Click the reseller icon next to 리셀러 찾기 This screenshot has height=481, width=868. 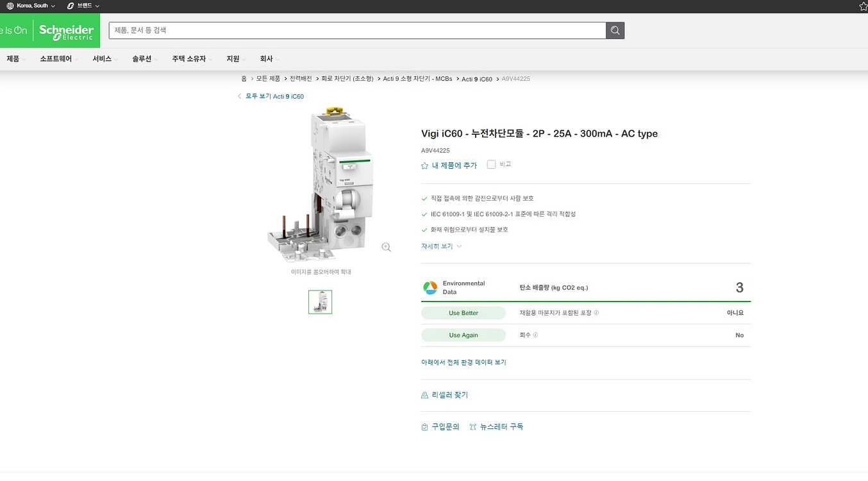(424, 395)
